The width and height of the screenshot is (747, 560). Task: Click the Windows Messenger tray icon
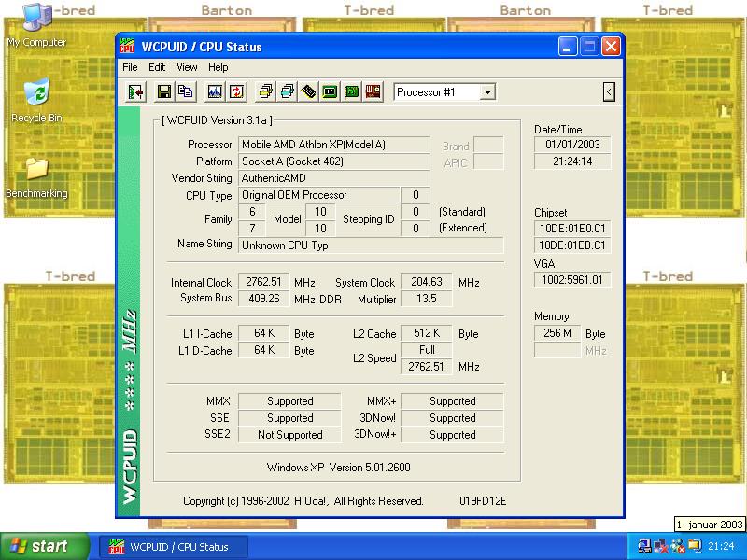tap(678, 546)
